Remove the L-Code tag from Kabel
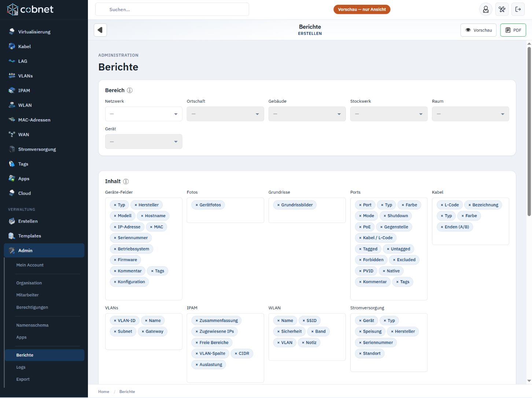The height and width of the screenshot is (398, 532). 442,205
